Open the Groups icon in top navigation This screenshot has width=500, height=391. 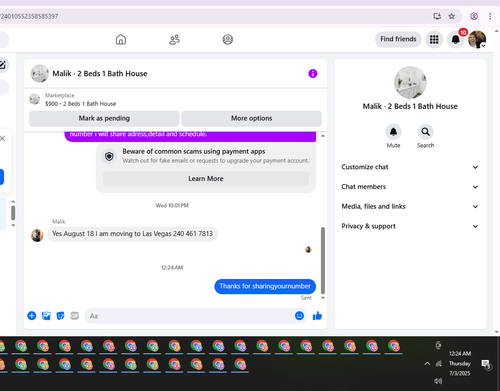point(228,39)
